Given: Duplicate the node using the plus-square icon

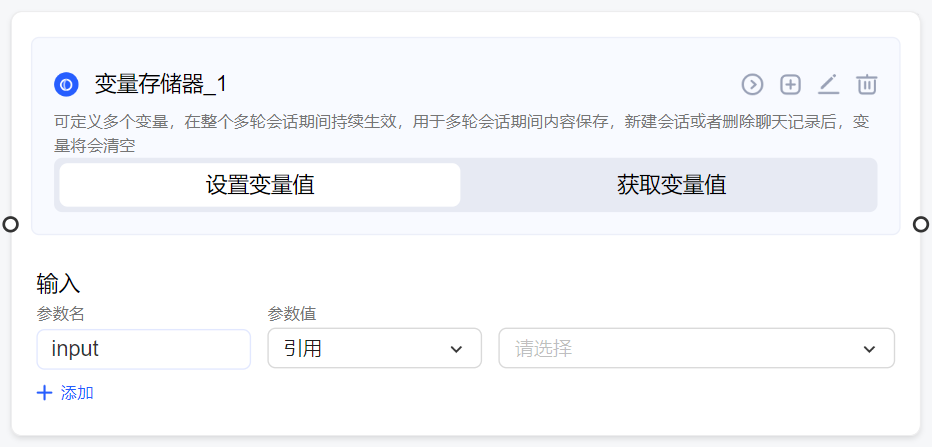Looking at the screenshot, I should tap(790, 84).
